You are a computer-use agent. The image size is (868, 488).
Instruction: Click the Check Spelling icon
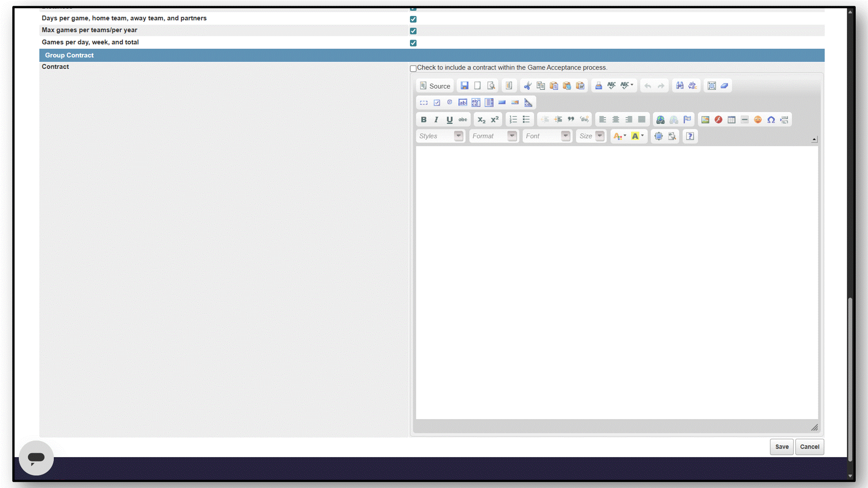pos(612,86)
